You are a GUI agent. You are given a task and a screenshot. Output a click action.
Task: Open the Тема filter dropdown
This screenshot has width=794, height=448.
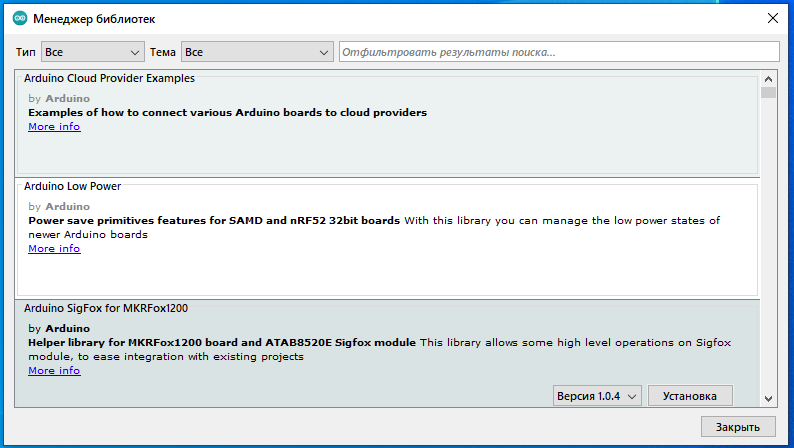(257, 51)
